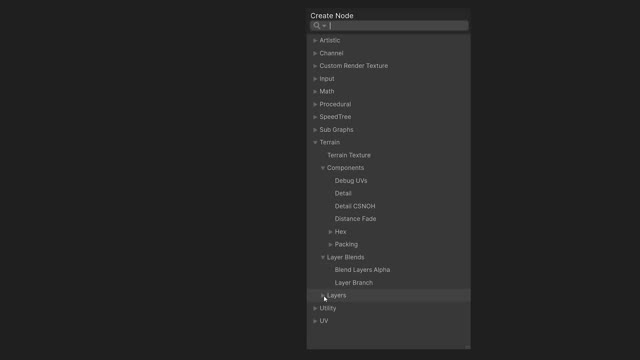Click the window resize grip corner
The width and height of the screenshot is (640, 360).
click(x=467, y=347)
